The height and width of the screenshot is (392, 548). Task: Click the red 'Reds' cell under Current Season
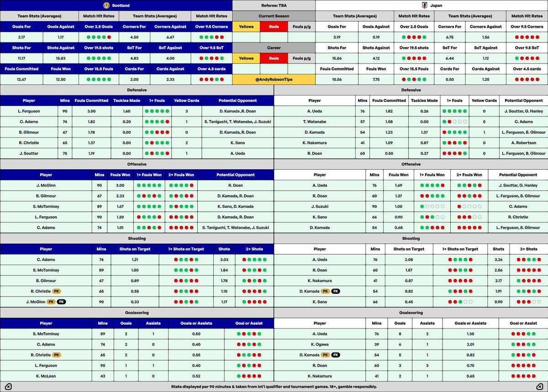coord(274,26)
